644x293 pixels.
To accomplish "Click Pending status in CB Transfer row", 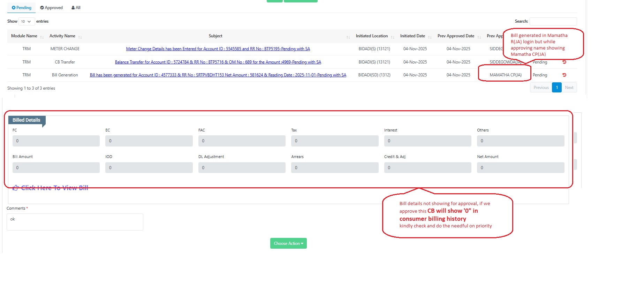I will click(x=540, y=62).
